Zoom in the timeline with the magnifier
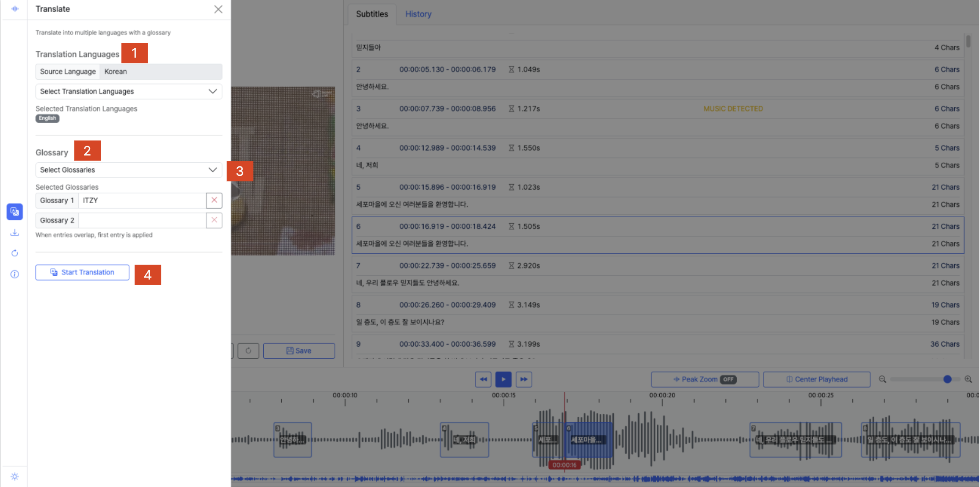The height and width of the screenshot is (487, 980). point(968,379)
